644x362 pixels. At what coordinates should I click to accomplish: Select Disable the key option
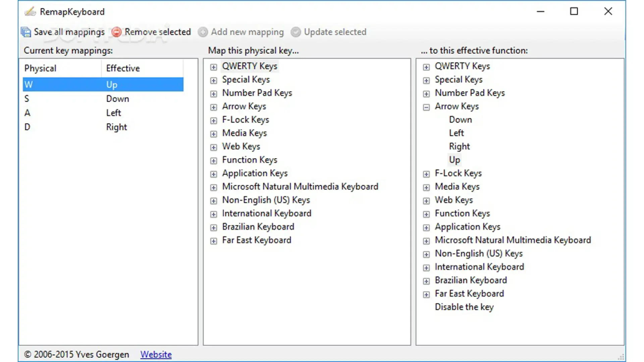pyautogui.click(x=464, y=307)
